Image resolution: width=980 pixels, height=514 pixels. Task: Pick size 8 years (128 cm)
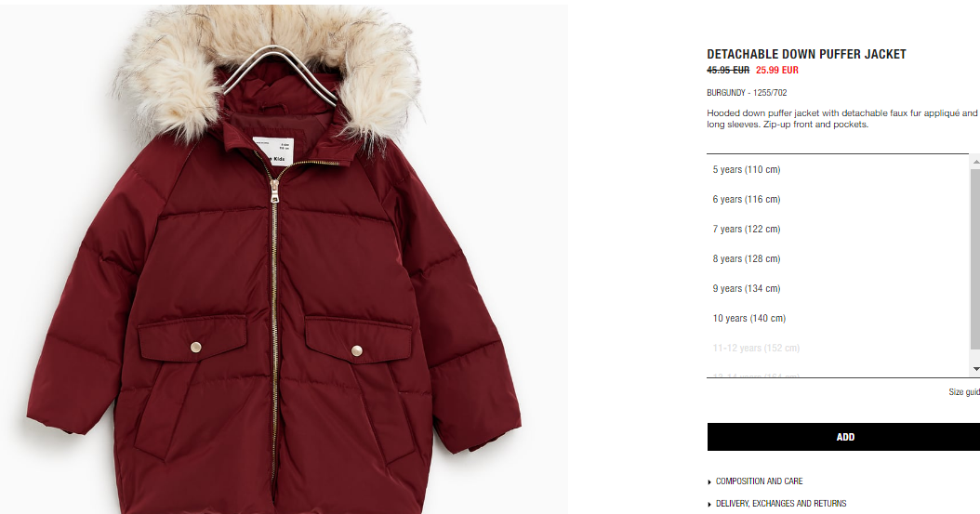(838, 258)
